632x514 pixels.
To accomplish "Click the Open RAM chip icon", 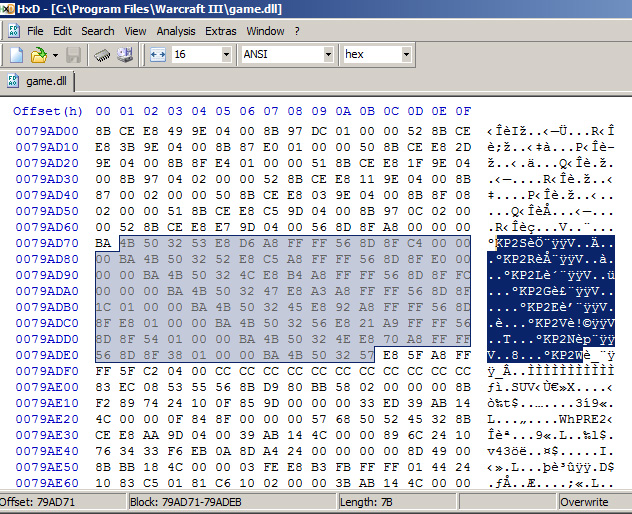I will coord(102,55).
